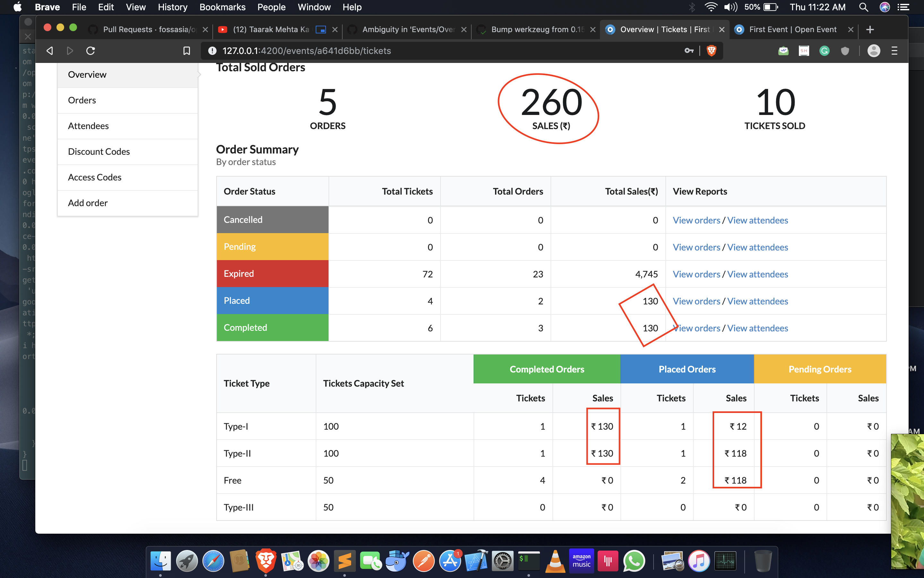
Task: Select Add order in the sidebar
Action: click(127, 203)
